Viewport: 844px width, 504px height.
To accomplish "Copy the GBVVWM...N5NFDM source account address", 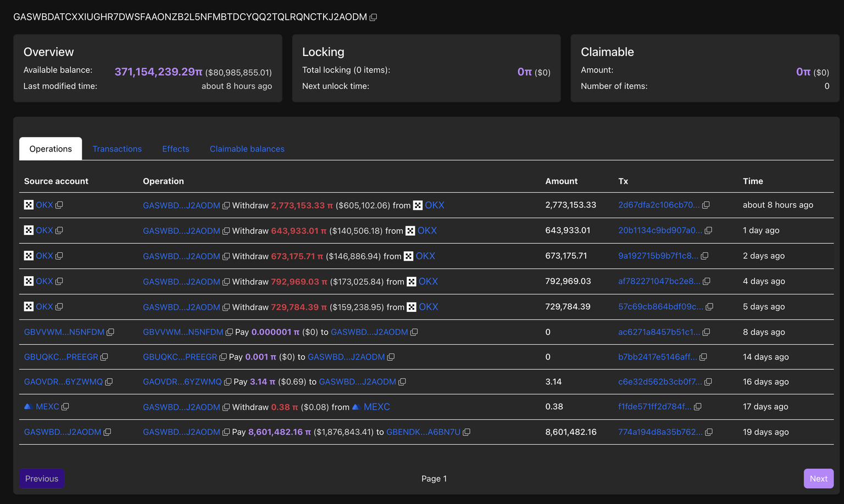I will (x=110, y=332).
